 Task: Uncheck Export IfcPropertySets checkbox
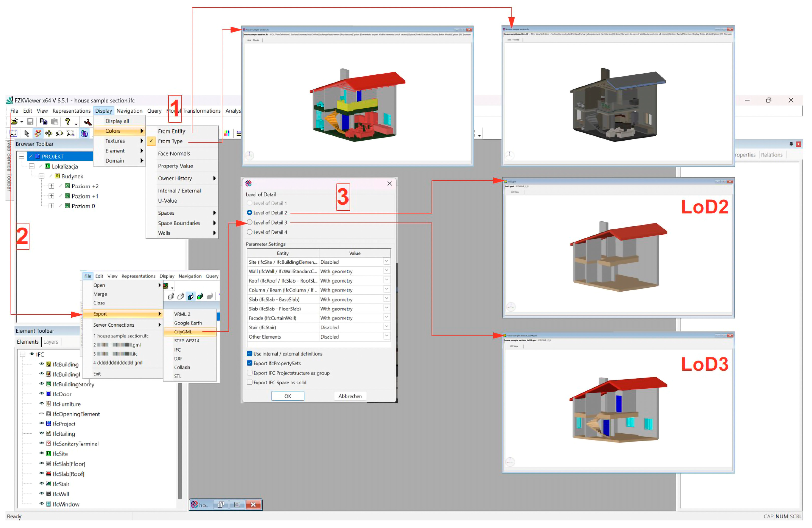coord(250,363)
